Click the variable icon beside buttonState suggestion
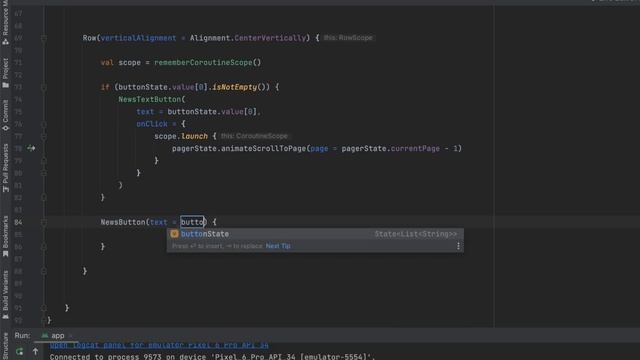640x360 pixels. [x=174, y=234]
